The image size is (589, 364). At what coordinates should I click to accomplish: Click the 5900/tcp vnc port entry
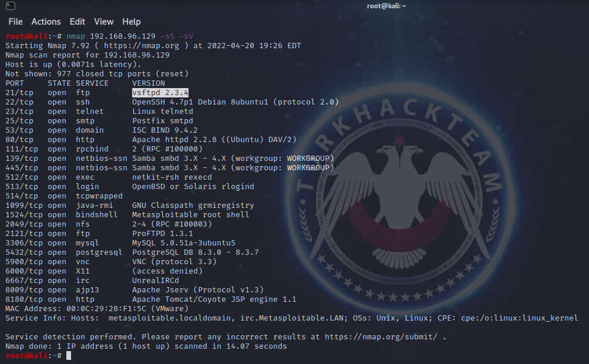point(23,262)
